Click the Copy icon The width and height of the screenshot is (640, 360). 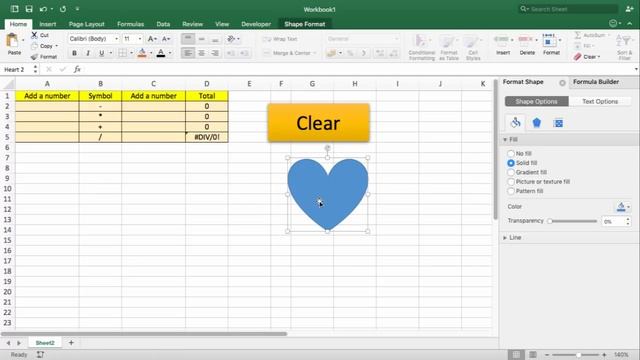pos(35,46)
